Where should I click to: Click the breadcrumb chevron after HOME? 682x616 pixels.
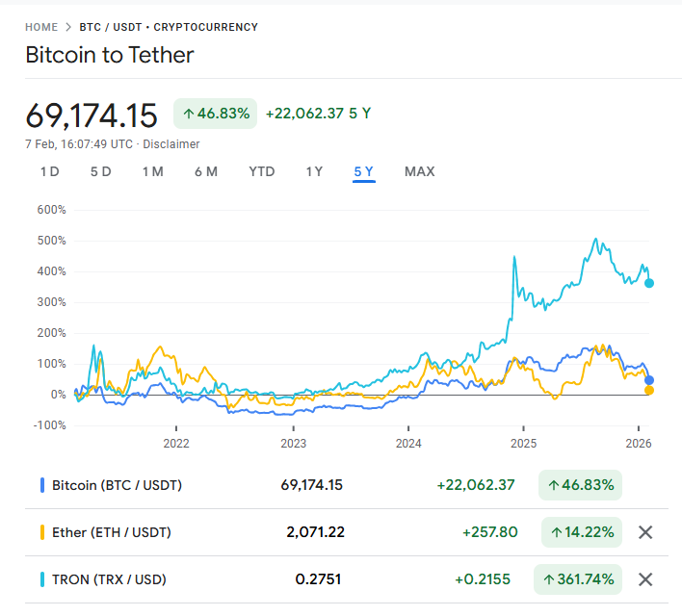pyautogui.click(x=68, y=27)
